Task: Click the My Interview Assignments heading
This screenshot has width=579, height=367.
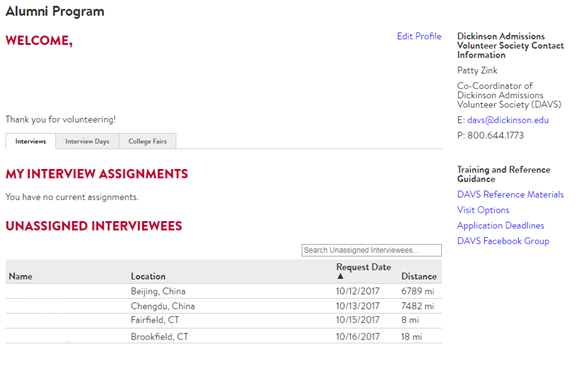Action: pyautogui.click(x=97, y=174)
